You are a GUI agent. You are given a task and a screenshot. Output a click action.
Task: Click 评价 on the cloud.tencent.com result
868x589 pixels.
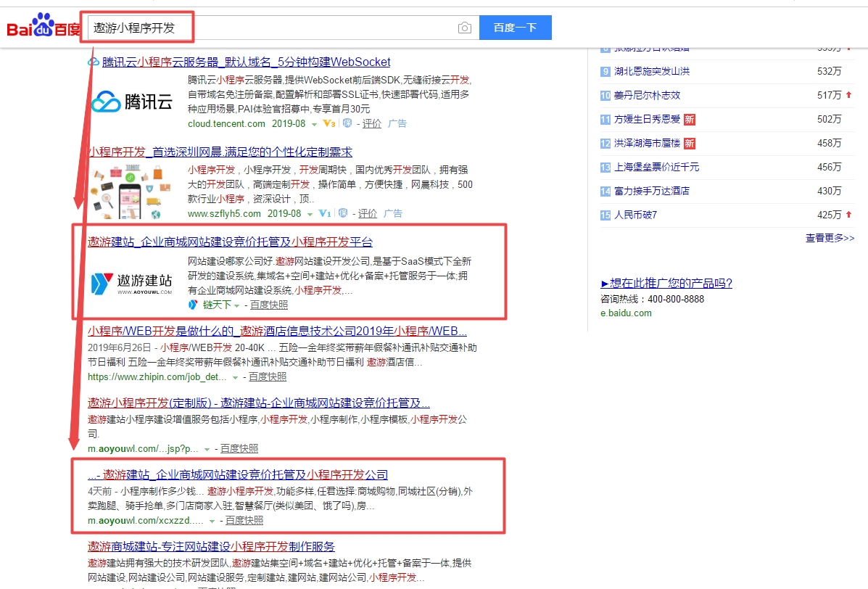coord(372,123)
